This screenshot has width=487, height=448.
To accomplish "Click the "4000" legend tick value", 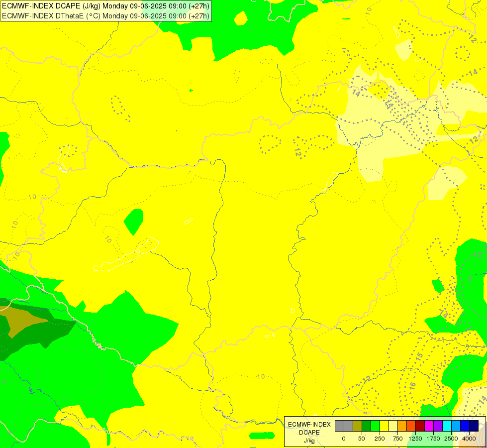I will (x=469, y=439).
